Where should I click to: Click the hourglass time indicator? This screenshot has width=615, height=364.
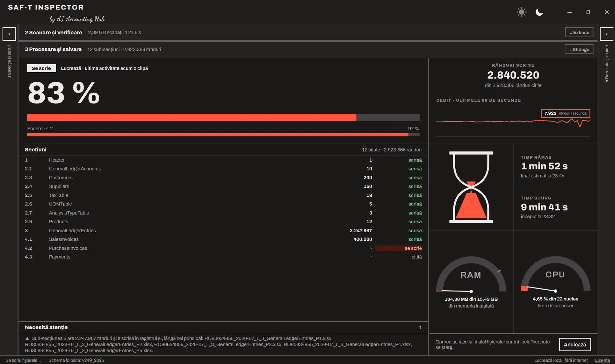coord(471,187)
